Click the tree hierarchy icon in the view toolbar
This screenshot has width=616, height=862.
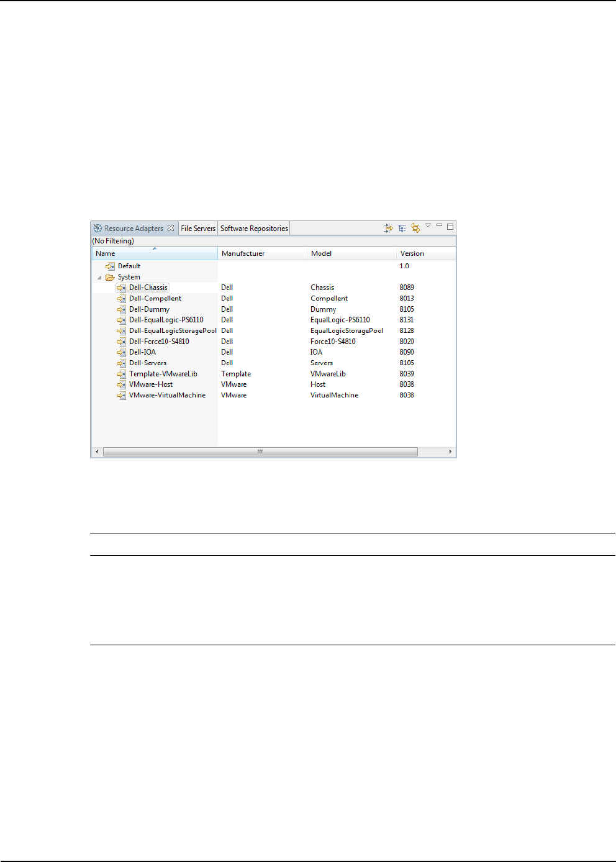(402, 228)
